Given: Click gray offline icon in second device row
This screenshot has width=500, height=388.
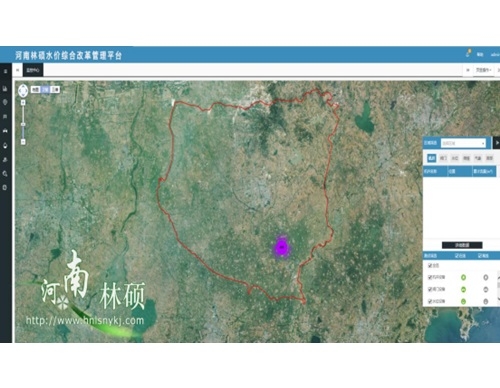Looking at the screenshot, I should click(x=486, y=289).
